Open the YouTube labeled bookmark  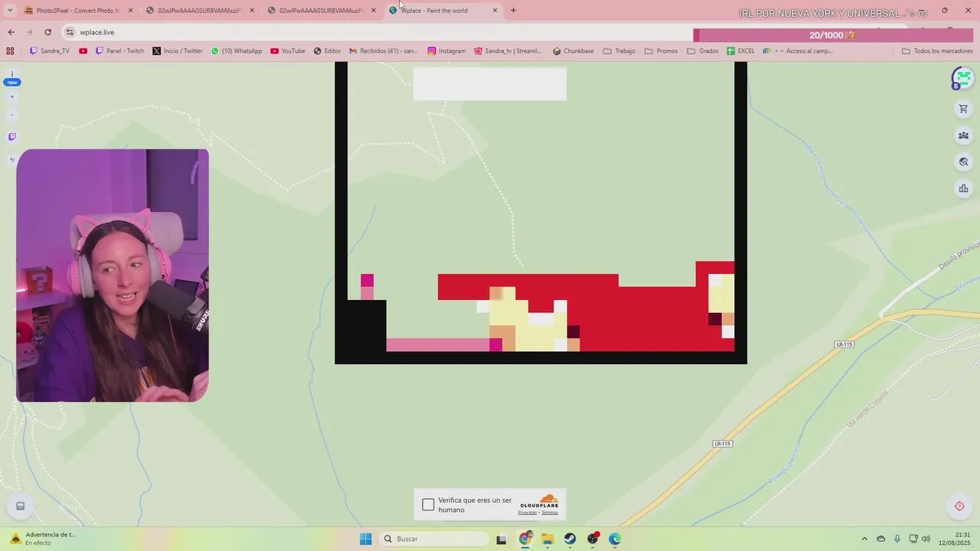(x=288, y=51)
